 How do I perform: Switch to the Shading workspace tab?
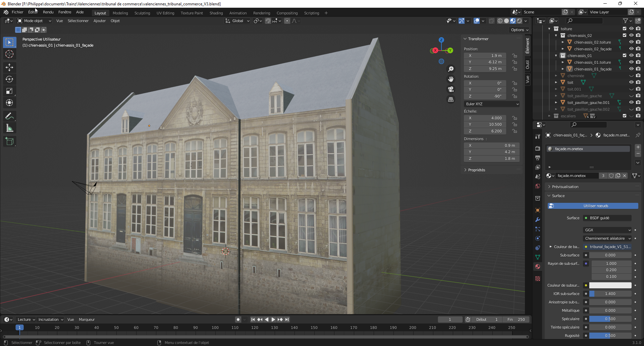(x=216, y=13)
